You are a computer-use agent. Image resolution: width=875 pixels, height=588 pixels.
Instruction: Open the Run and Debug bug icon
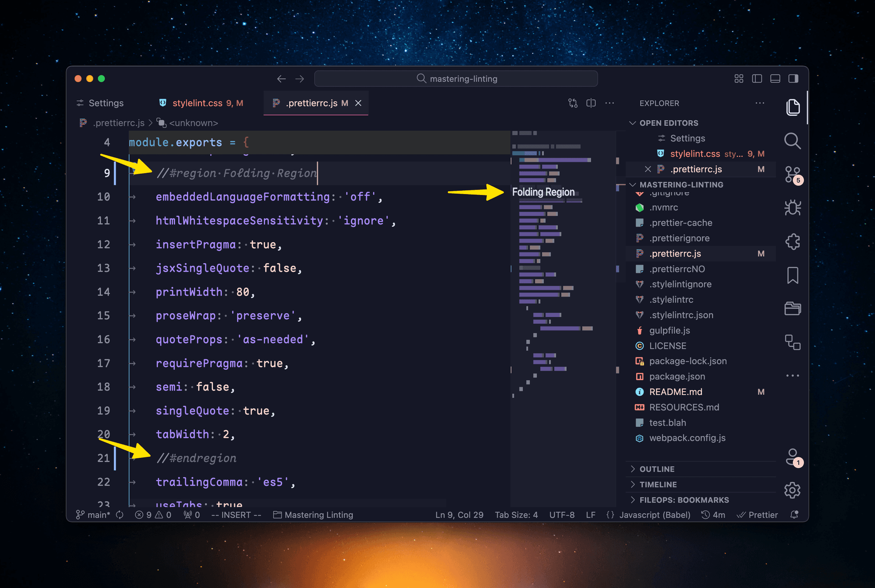pos(792,207)
